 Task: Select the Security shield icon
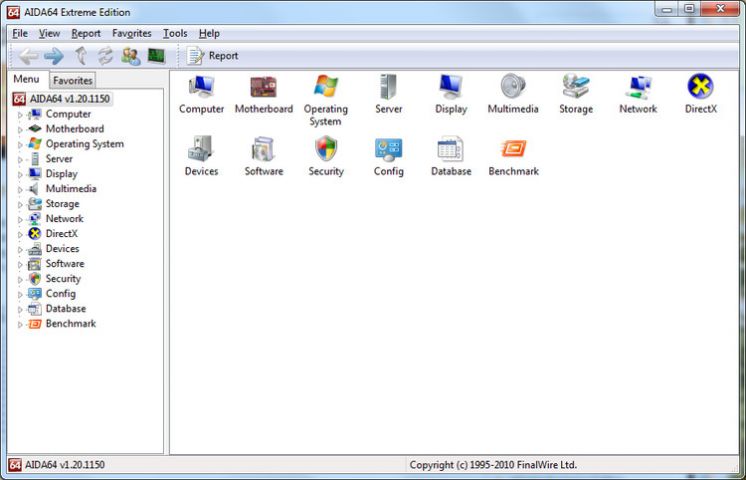326,150
